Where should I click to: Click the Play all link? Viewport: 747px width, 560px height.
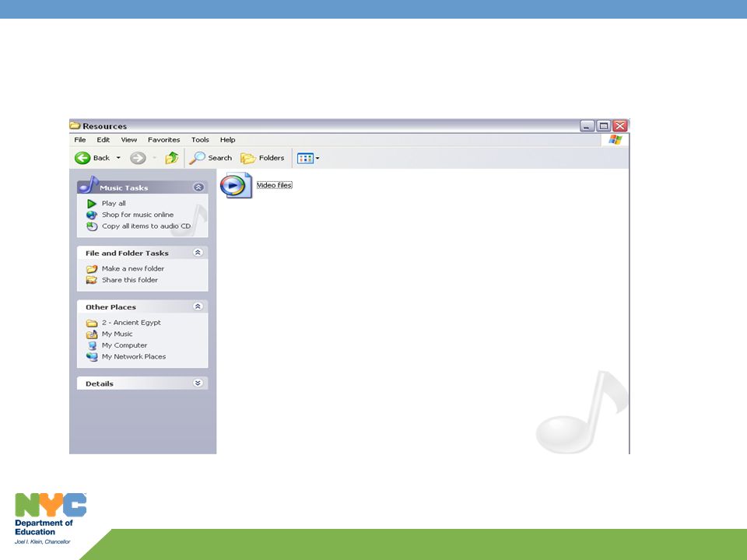coord(114,203)
